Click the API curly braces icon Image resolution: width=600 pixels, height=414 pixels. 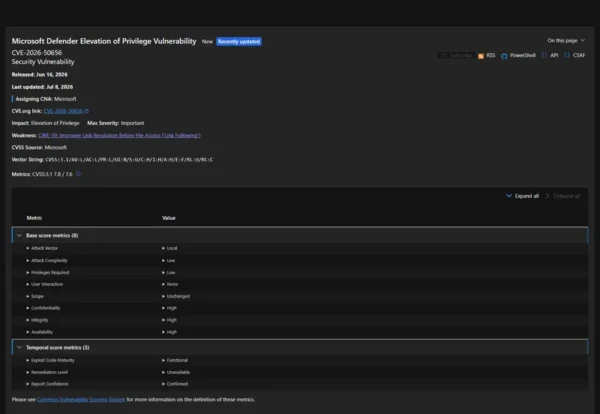(544, 55)
